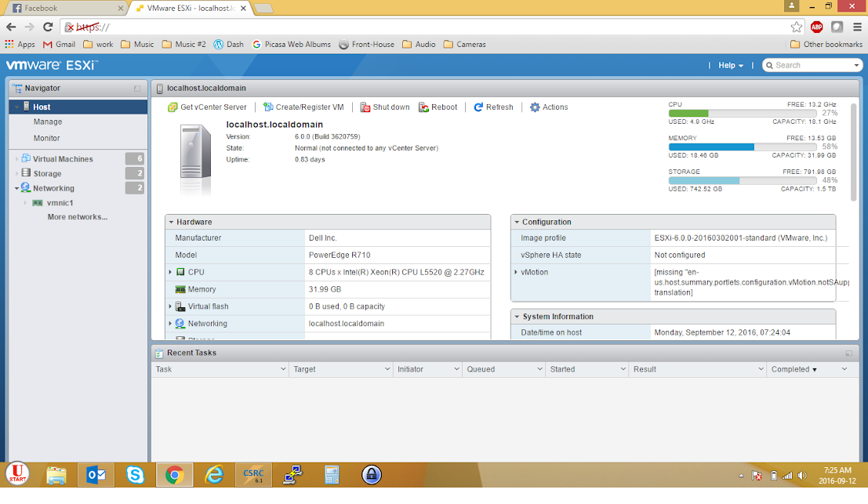
Task: Click the host server thumbnail image
Action: (x=195, y=159)
